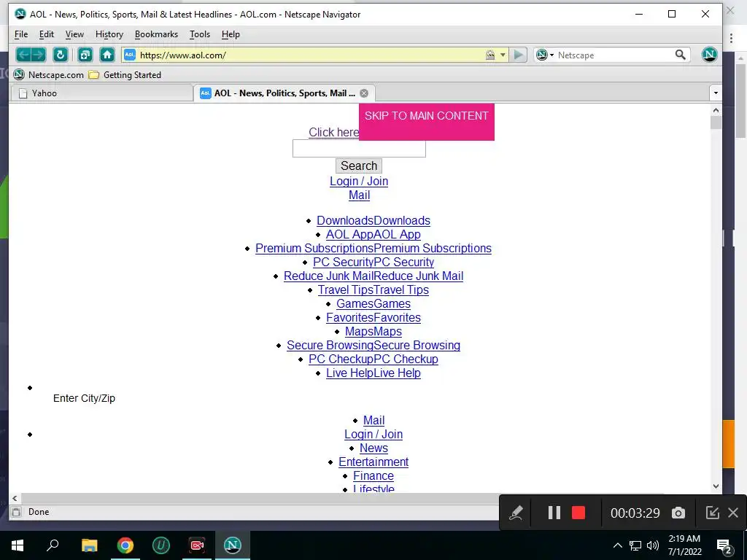Open the Premium Subscriptions link

(x=373, y=249)
